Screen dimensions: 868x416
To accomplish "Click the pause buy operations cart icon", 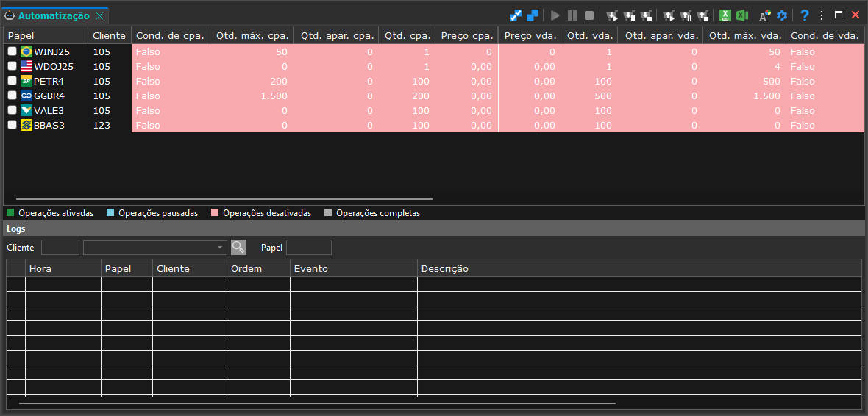I will click(x=630, y=15).
